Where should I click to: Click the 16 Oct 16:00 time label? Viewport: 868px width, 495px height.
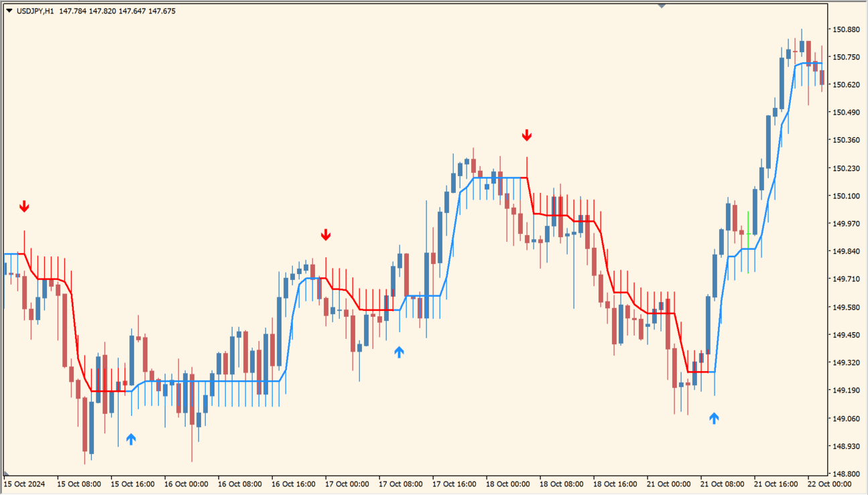[294, 484]
